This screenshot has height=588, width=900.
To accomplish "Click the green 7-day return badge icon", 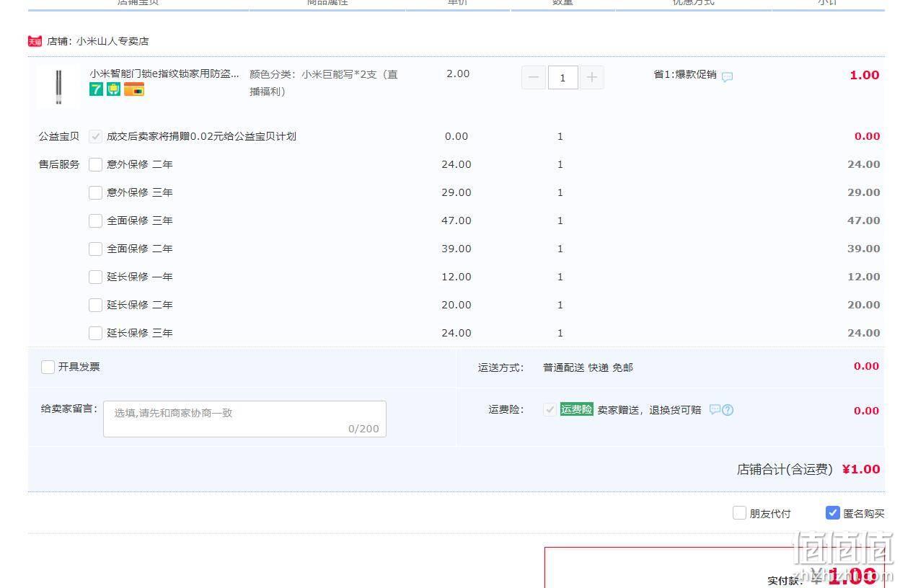I will (96, 89).
